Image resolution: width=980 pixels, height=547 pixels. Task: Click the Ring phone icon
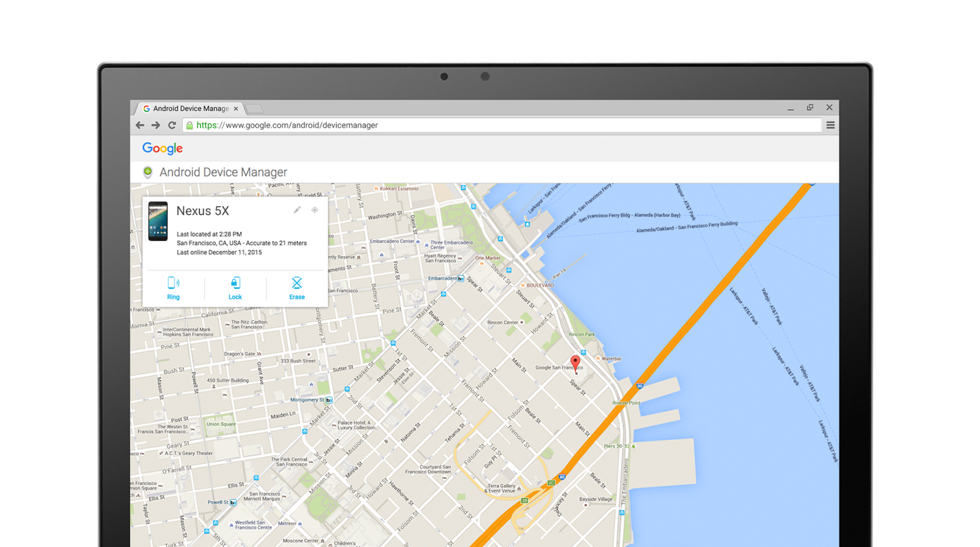coord(173,282)
